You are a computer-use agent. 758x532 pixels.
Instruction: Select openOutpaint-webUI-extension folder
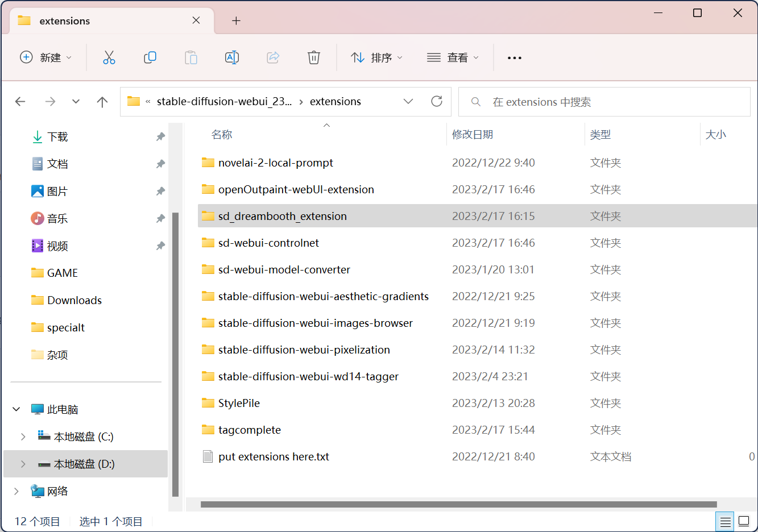coord(296,189)
